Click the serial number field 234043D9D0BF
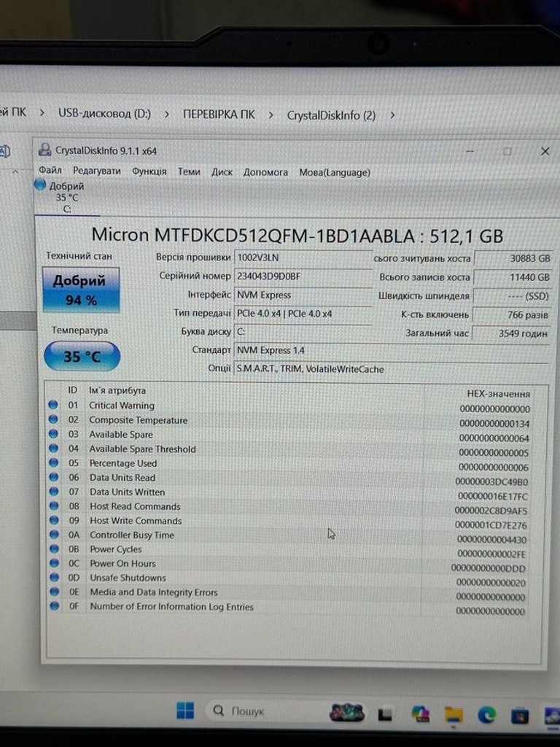Screen dimensions: 560x747 (303, 276)
